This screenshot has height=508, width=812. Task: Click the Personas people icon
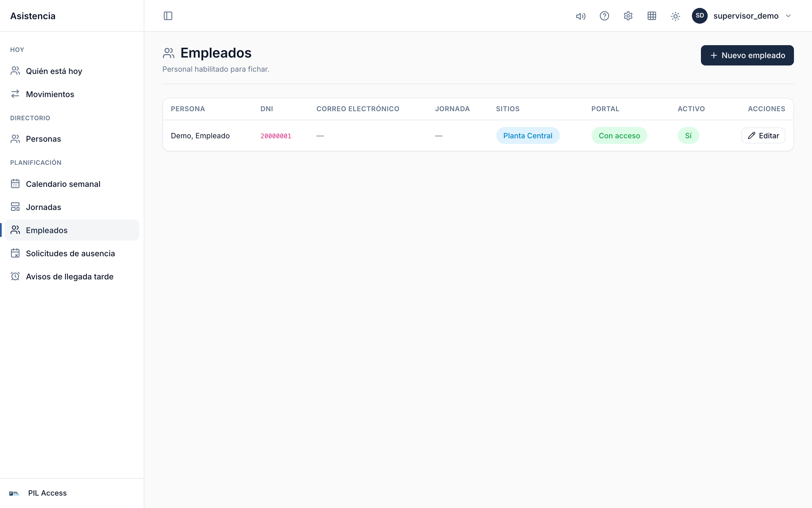point(15,139)
